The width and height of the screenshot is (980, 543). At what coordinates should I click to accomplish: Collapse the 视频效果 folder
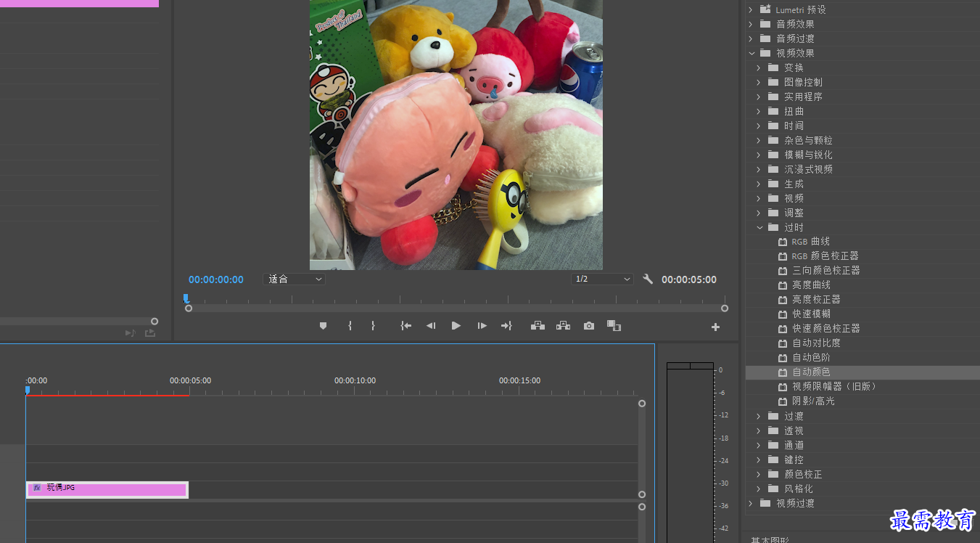751,53
